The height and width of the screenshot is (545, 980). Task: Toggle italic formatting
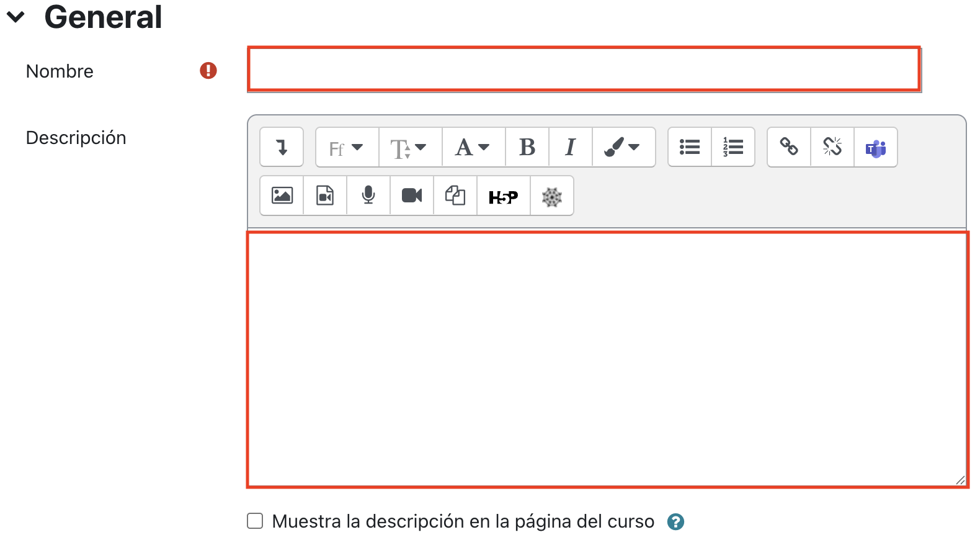click(571, 147)
